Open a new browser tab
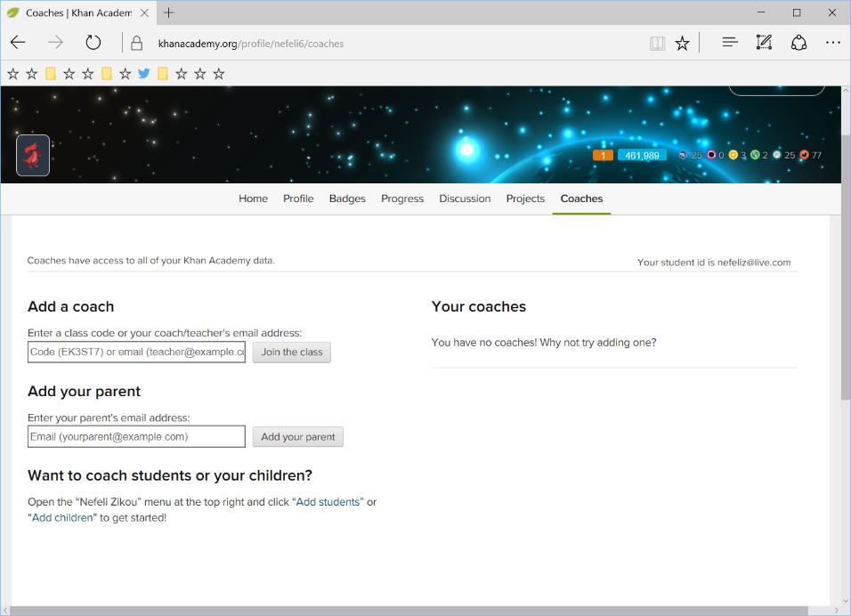The image size is (851, 616). pos(169,12)
